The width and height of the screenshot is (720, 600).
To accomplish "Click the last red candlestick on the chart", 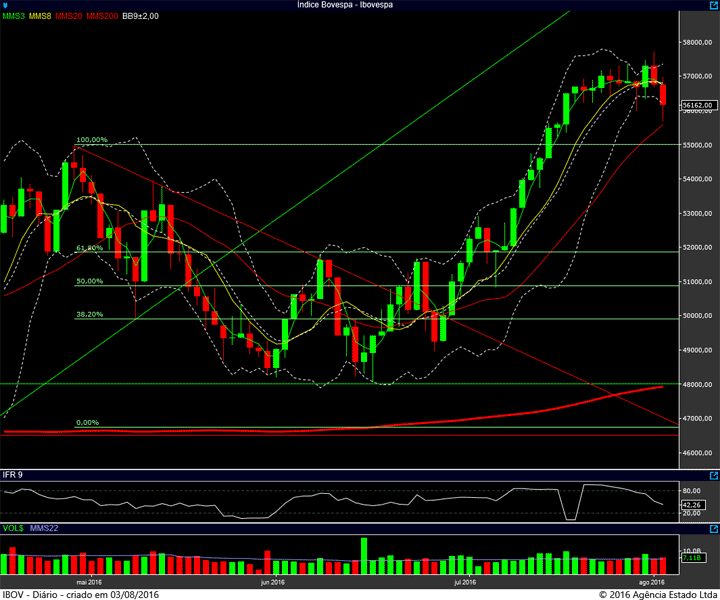I will (663, 95).
